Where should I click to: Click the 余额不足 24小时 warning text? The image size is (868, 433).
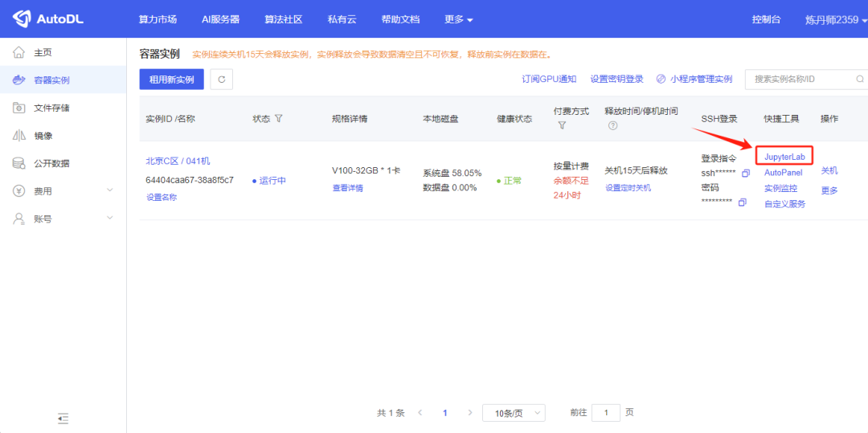(571, 188)
